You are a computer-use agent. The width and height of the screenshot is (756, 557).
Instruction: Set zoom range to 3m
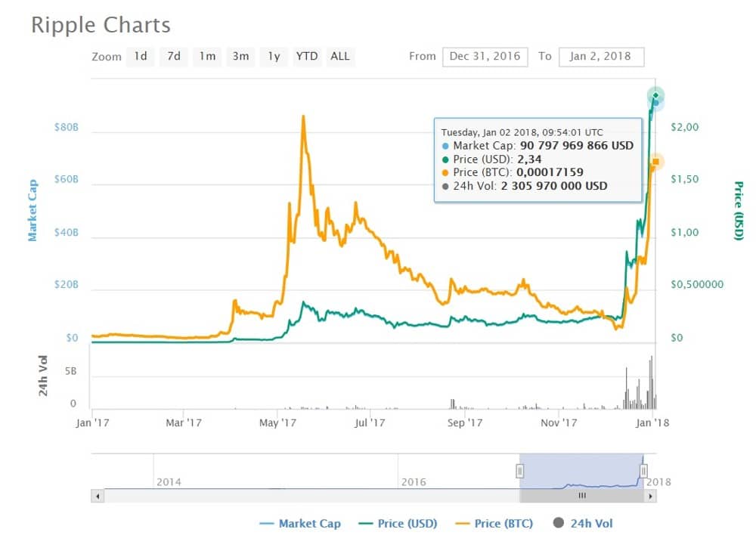coord(240,57)
